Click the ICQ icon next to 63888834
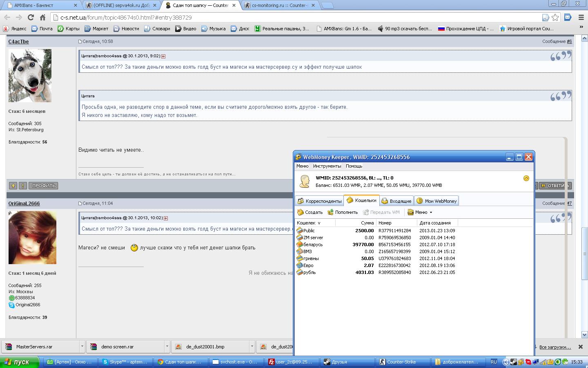Image resolution: width=588 pixels, height=368 pixels. 11,298
